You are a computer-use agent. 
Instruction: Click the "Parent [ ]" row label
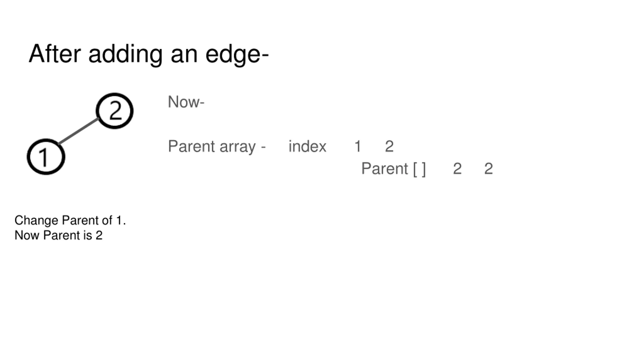393,168
